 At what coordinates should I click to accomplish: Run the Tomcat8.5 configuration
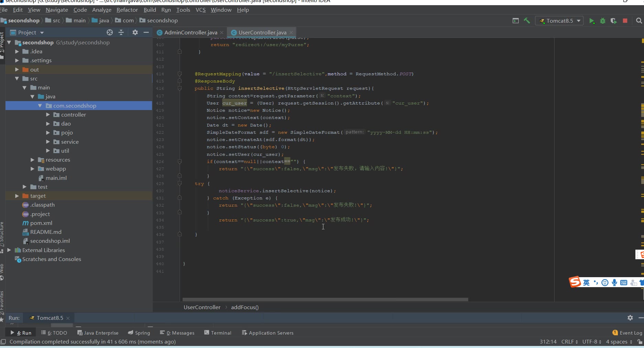[592, 21]
